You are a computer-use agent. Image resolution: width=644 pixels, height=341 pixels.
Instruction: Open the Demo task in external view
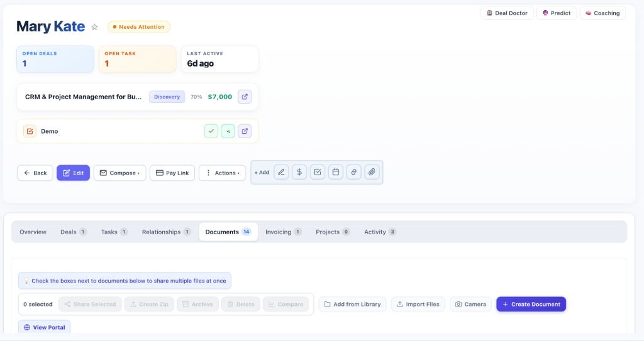[x=245, y=131]
